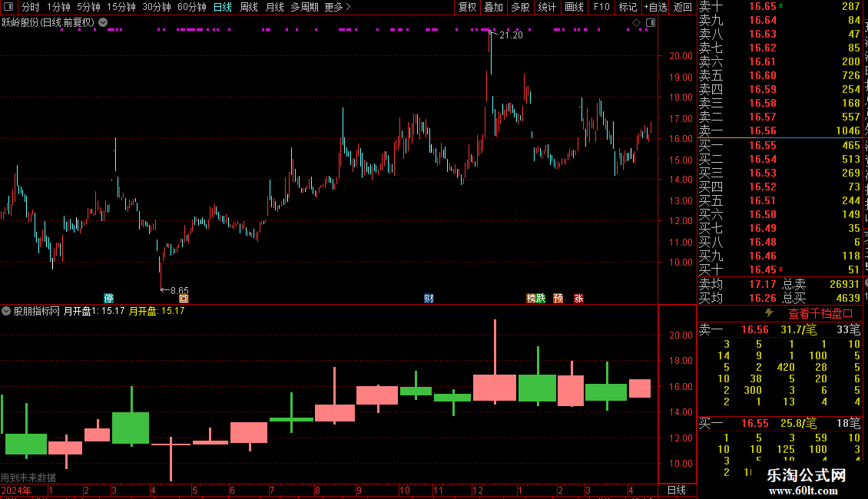Click month 7 marker on time axis

(x=272, y=490)
